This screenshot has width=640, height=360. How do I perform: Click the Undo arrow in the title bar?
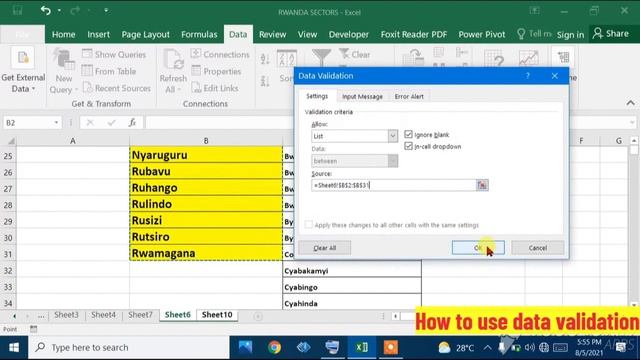(45, 11)
